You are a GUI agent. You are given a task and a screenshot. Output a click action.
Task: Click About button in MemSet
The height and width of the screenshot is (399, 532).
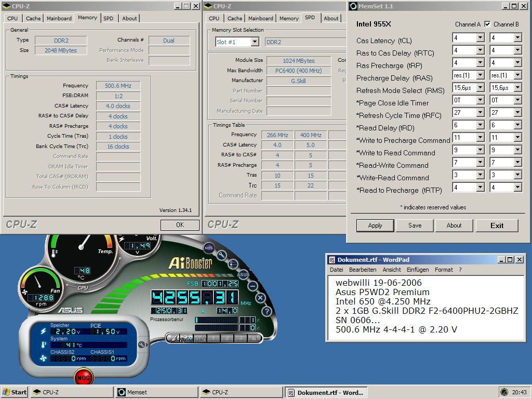click(x=454, y=225)
